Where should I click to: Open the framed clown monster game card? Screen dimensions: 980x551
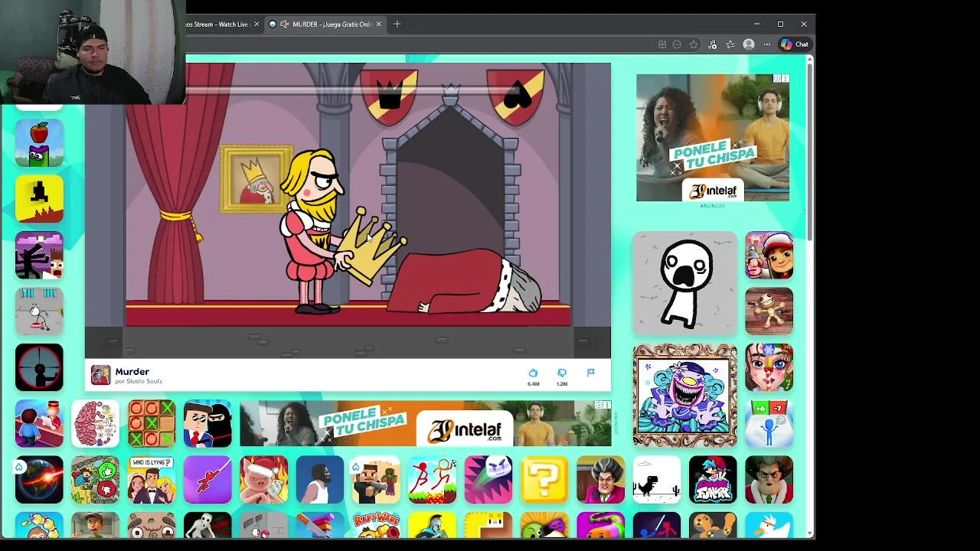coord(685,395)
